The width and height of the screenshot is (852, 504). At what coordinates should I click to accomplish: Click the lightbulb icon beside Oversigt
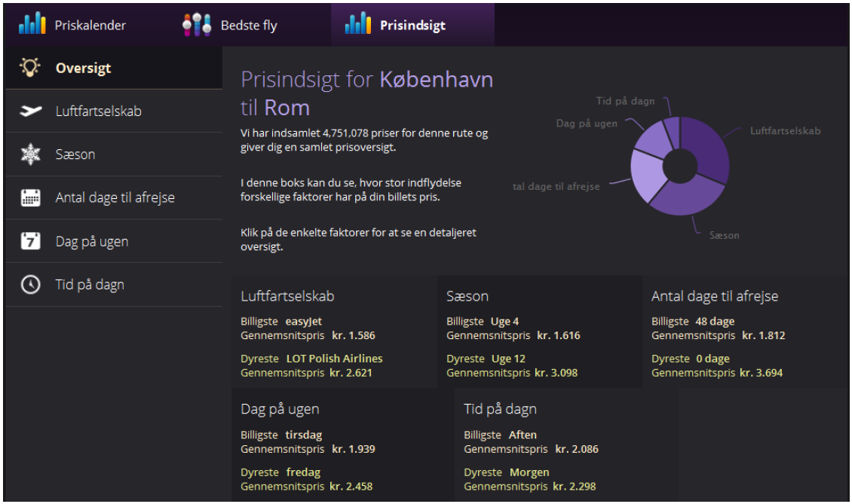(x=30, y=68)
